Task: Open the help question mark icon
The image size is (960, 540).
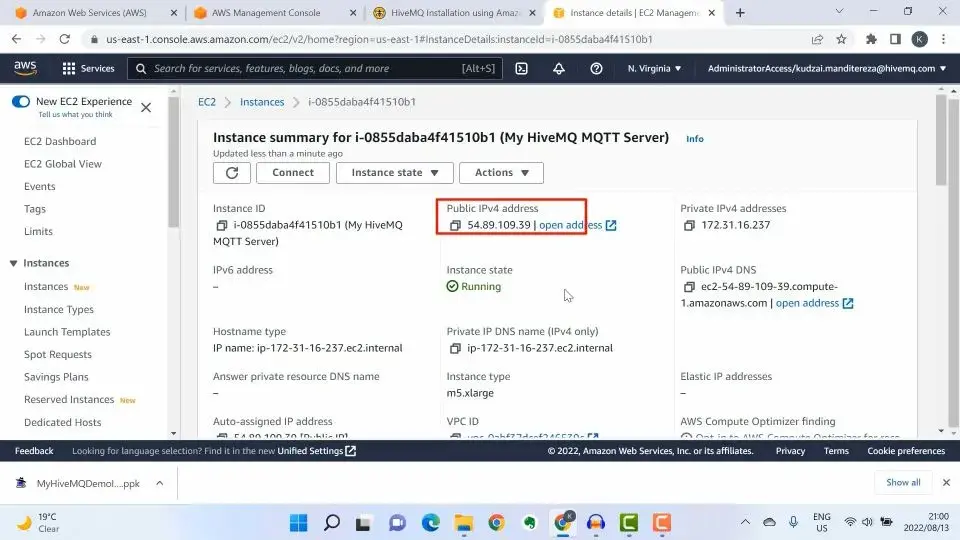Action: (x=596, y=69)
